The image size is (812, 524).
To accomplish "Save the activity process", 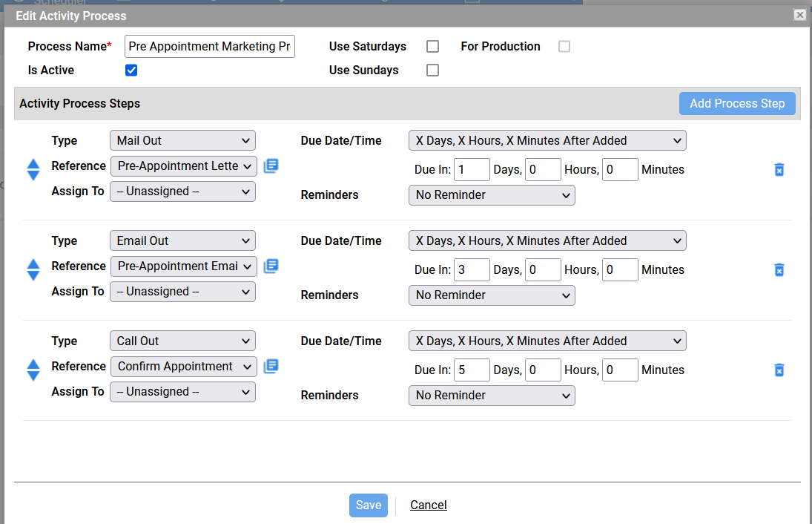I will coord(369,505).
